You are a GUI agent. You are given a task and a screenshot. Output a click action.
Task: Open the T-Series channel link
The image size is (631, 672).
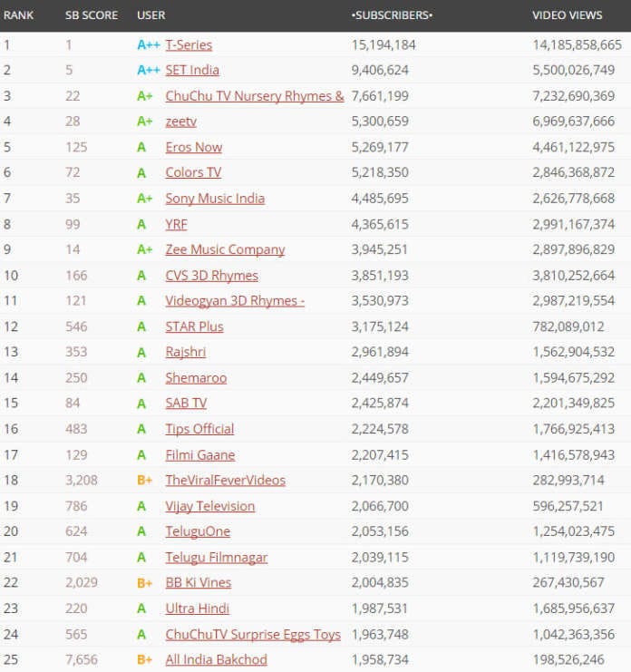tap(189, 45)
